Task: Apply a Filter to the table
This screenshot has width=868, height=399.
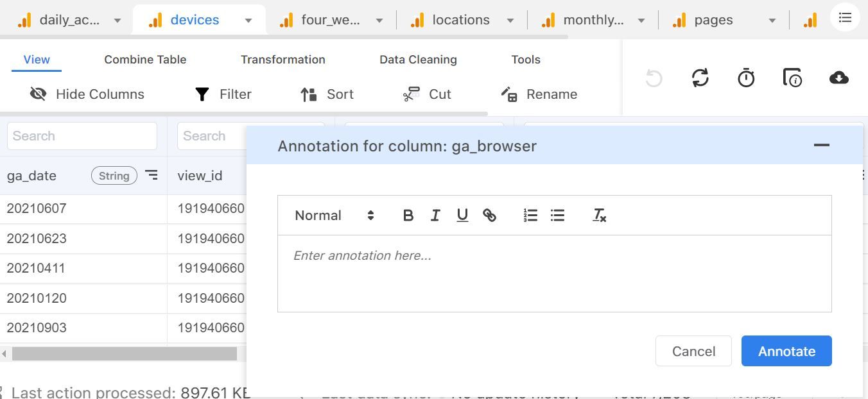Action: click(223, 94)
